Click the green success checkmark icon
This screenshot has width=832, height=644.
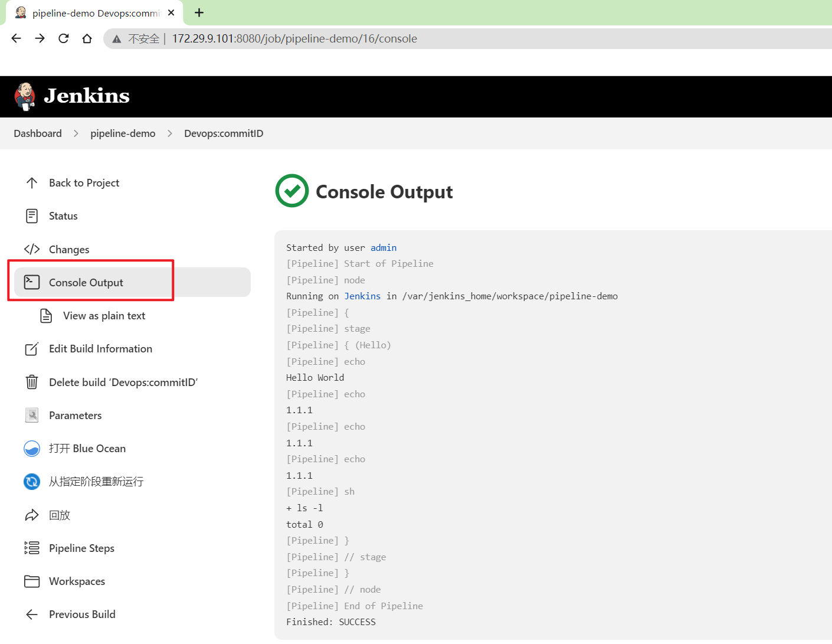click(292, 191)
